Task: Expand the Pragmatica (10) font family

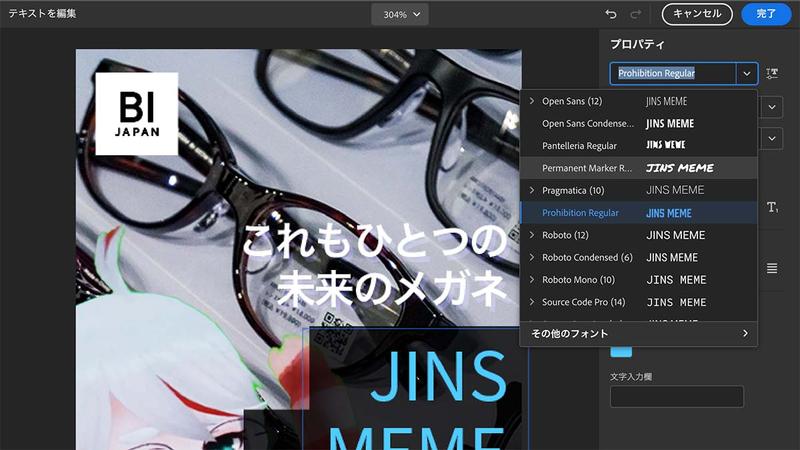Action: pyautogui.click(x=532, y=190)
